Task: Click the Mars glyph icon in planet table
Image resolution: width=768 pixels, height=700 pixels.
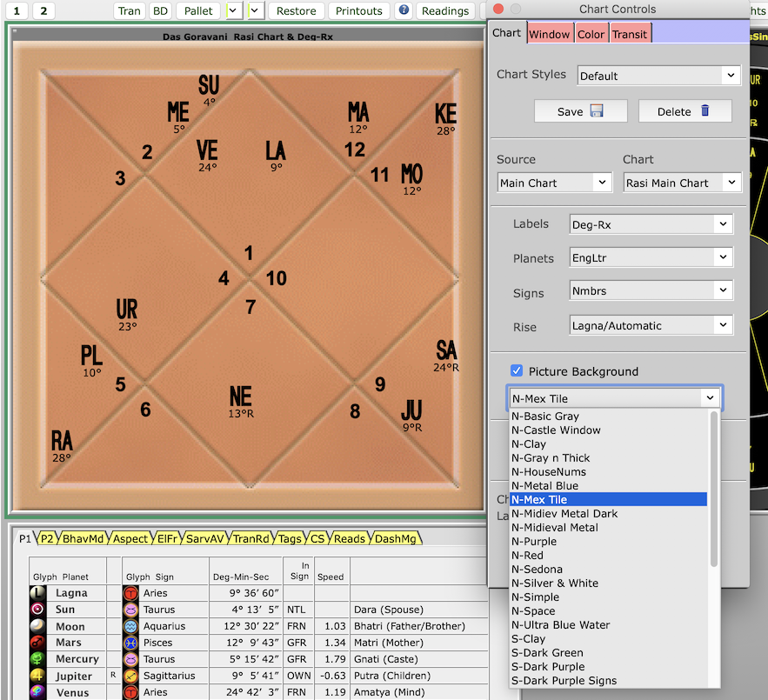Action: click(37, 643)
